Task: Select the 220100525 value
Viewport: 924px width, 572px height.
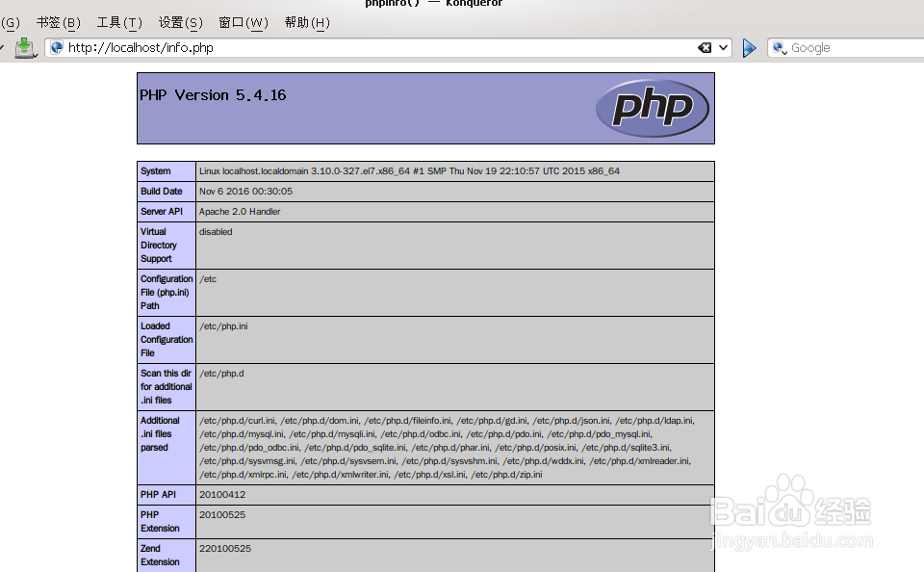Action: pyautogui.click(x=225, y=549)
